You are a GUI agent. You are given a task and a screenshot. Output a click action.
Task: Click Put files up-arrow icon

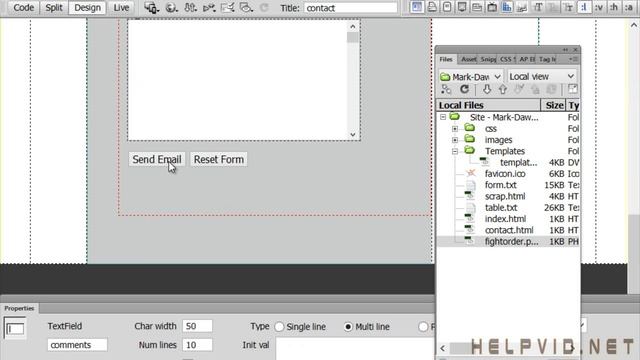[502, 89]
